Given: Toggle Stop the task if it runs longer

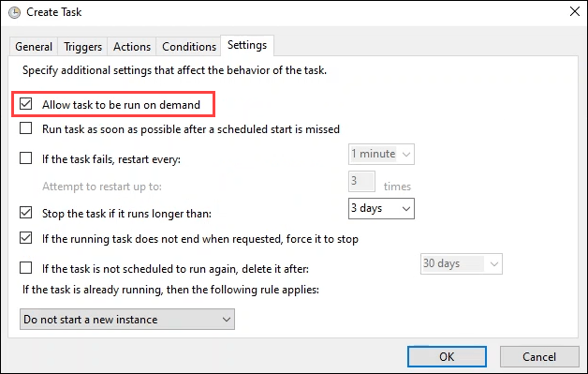Looking at the screenshot, I should [26, 213].
